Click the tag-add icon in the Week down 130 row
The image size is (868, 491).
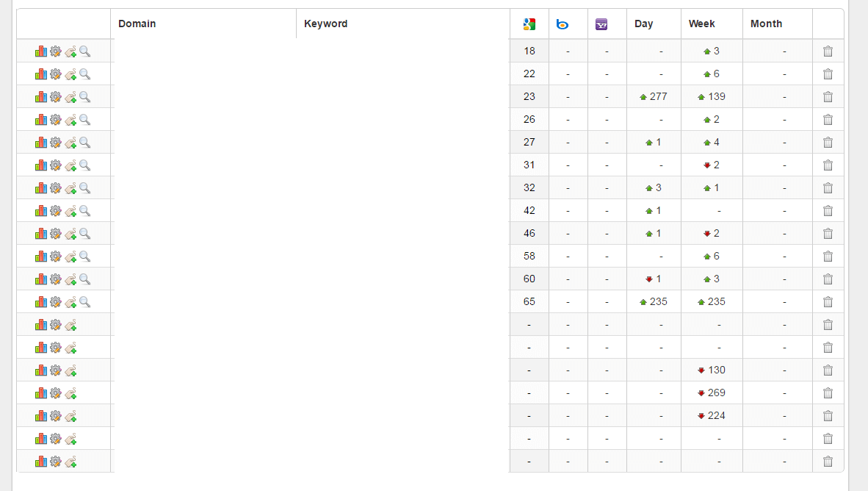(70, 370)
